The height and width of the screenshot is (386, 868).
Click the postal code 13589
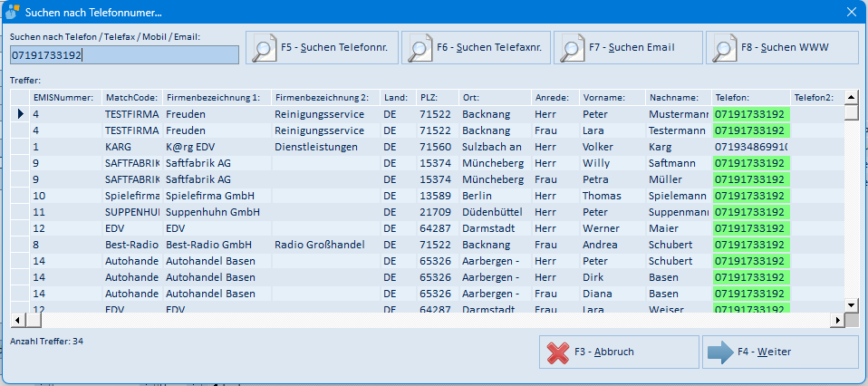(x=438, y=196)
